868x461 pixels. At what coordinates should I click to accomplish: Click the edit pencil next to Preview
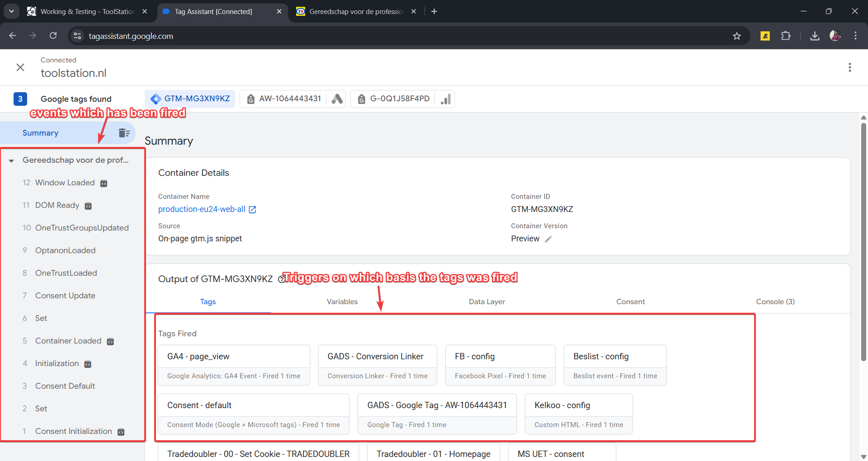coord(548,239)
